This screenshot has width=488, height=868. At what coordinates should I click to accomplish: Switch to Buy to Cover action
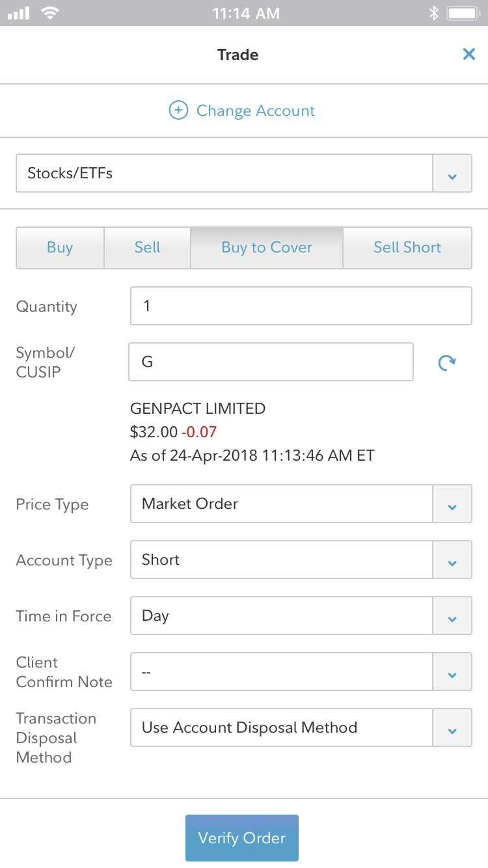(267, 247)
